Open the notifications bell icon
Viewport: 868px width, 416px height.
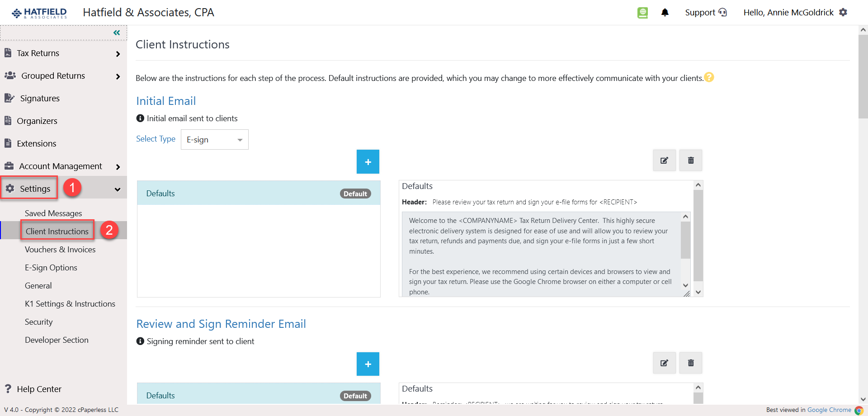pos(665,12)
